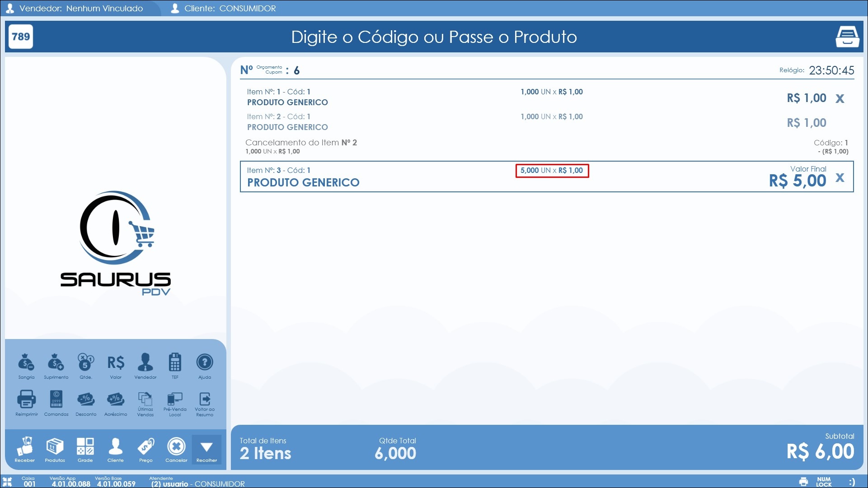868x488 pixels.
Task: Click Versão App 4.01.00.088 in status bar
Action: click(x=70, y=482)
